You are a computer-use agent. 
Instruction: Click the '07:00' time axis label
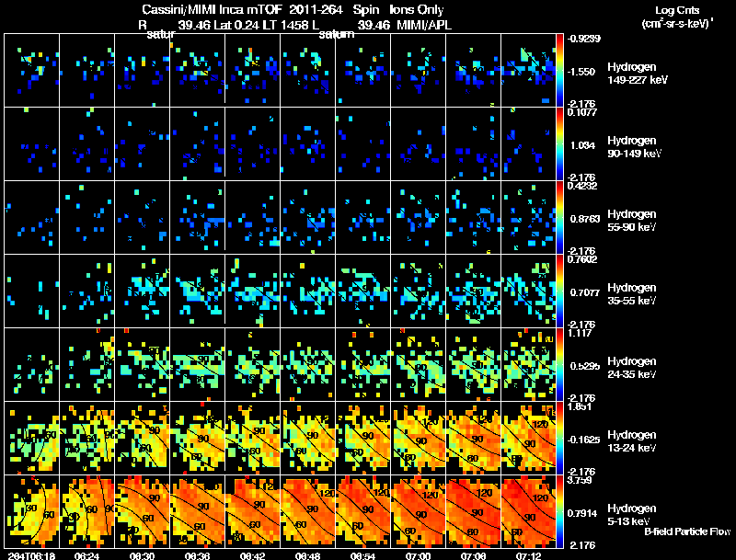click(418, 555)
